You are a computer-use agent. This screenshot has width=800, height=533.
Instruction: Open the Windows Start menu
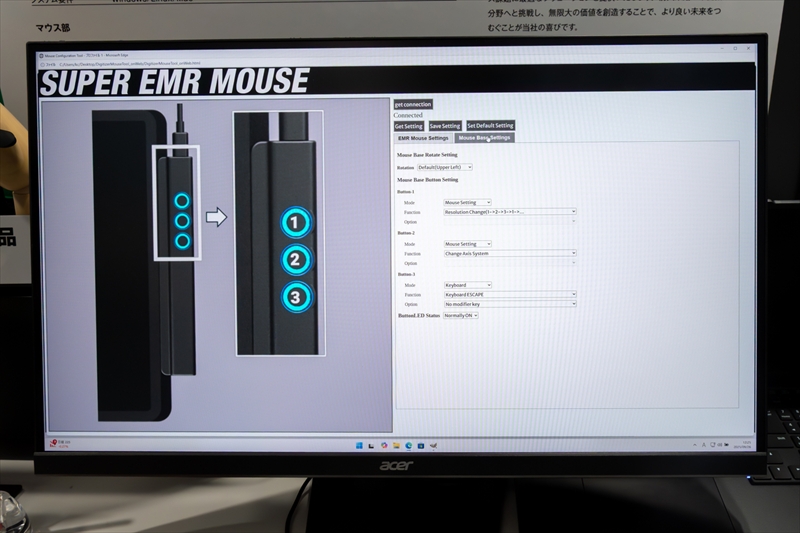click(359, 446)
